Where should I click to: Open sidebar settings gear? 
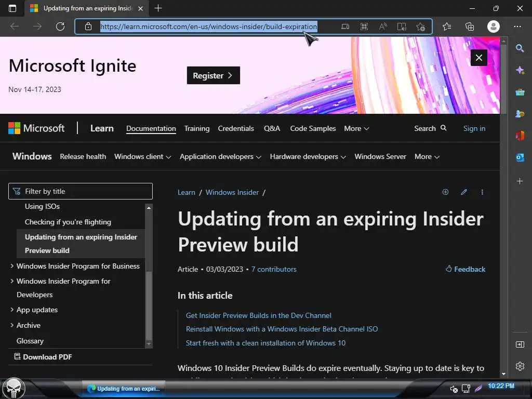[520, 366]
